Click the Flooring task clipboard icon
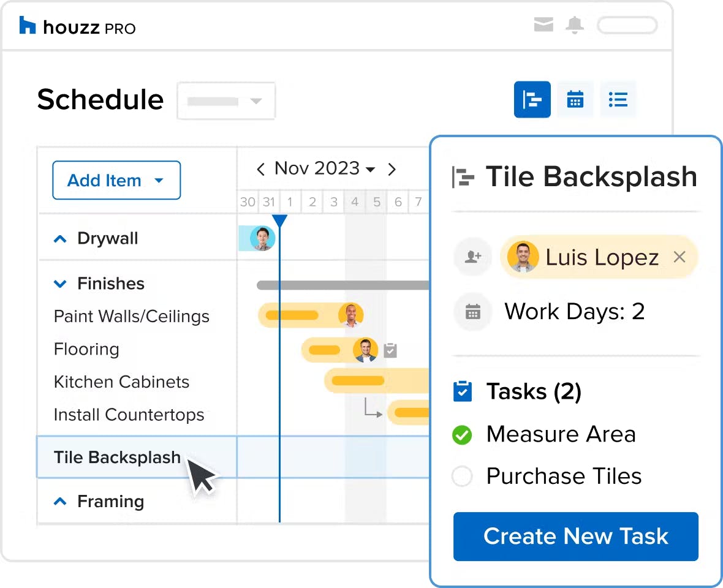723x588 pixels. [390, 350]
